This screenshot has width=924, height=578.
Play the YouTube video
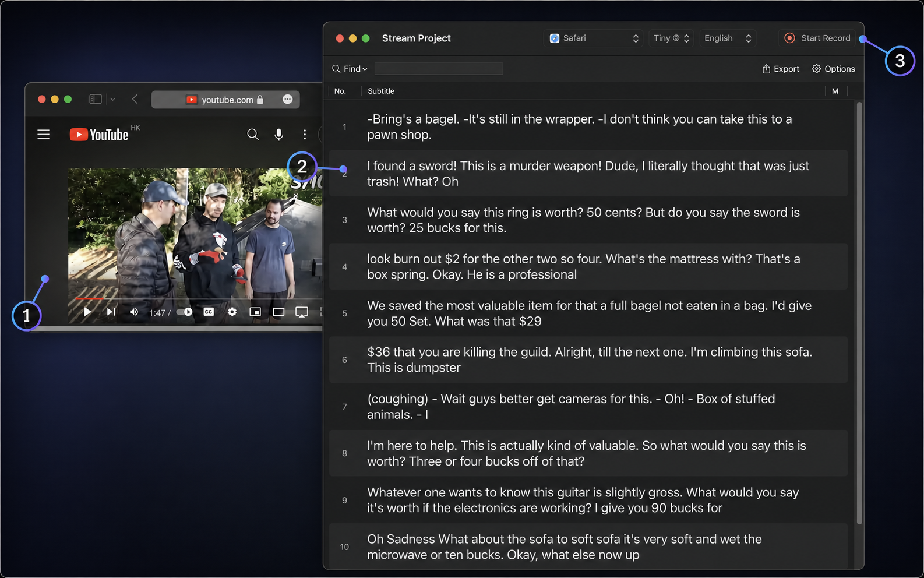(87, 312)
